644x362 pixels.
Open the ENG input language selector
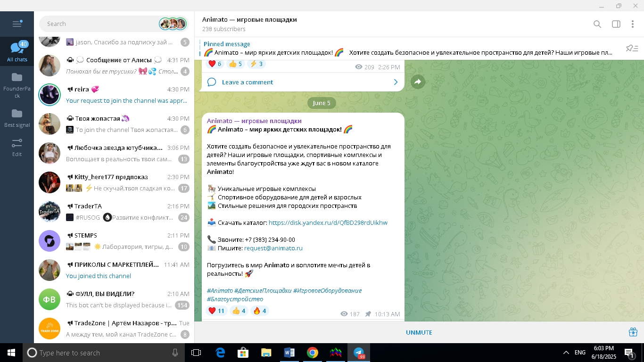[x=580, y=353]
